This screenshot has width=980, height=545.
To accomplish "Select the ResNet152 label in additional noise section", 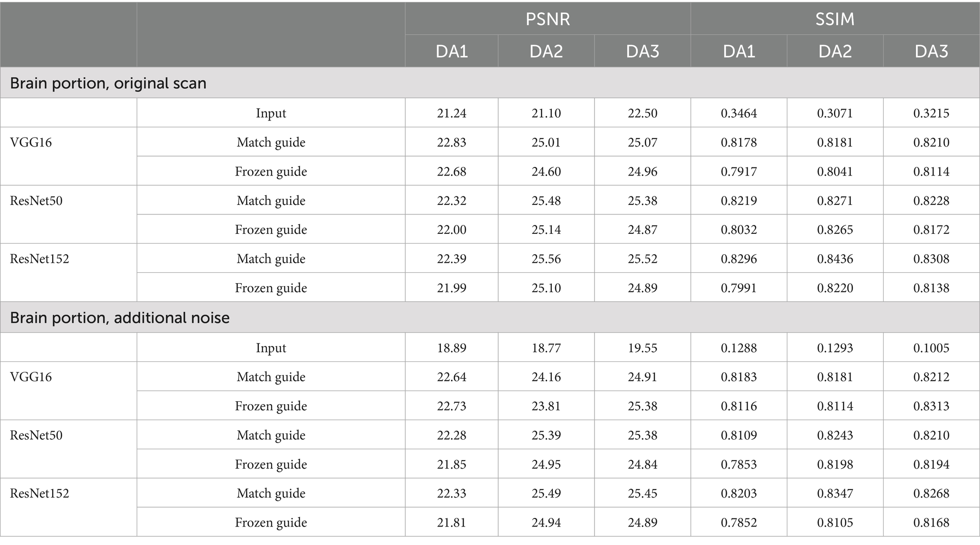I will point(39,493).
